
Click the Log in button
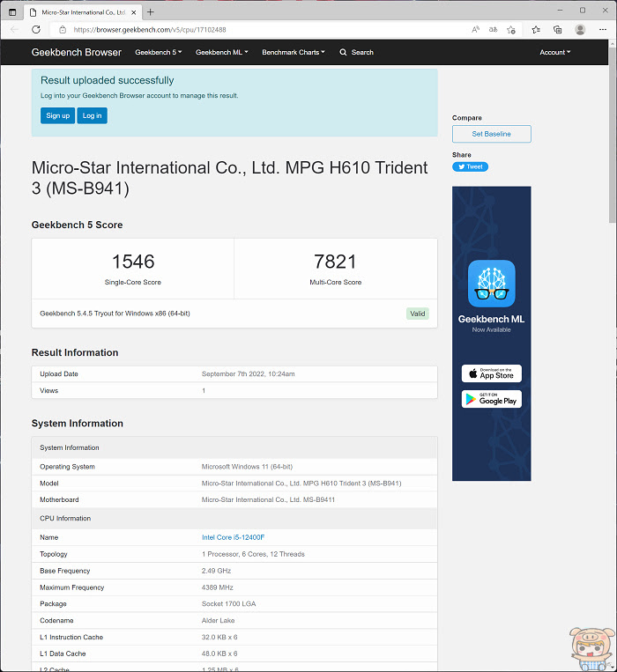(93, 115)
